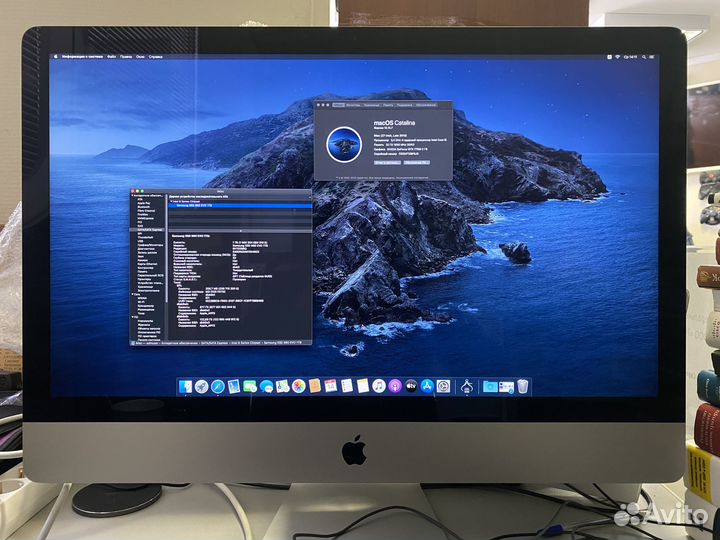
Task: Open the Информация о системе app menu
Action: (x=82, y=56)
